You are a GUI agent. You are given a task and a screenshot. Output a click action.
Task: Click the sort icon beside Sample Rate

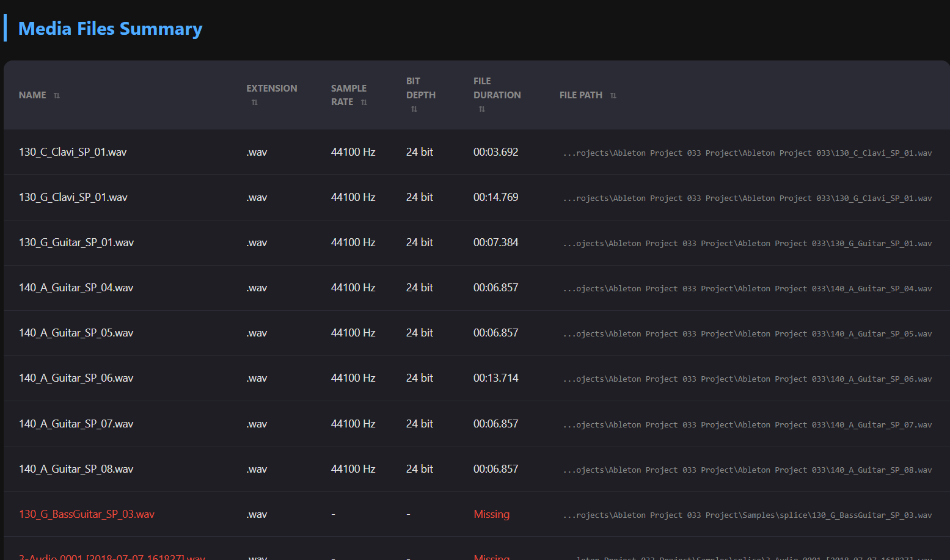point(364,103)
